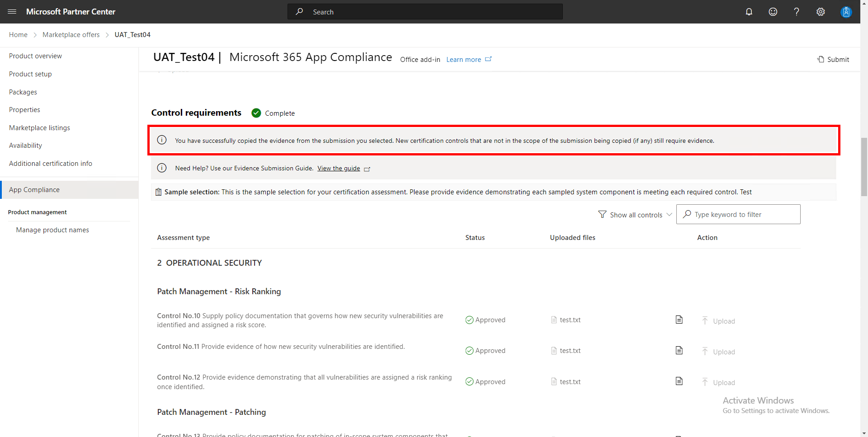The image size is (868, 437).
Task: Open the settings gear
Action: (x=821, y=12)
